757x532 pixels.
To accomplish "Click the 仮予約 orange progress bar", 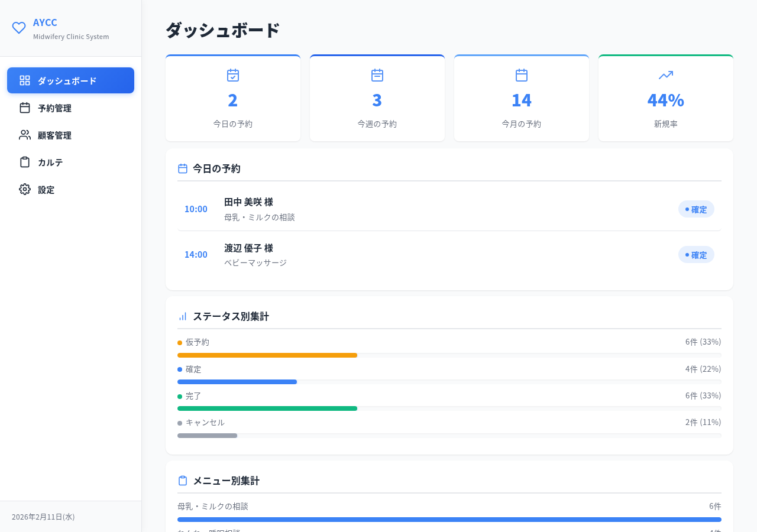I will (x=267, y=355).
